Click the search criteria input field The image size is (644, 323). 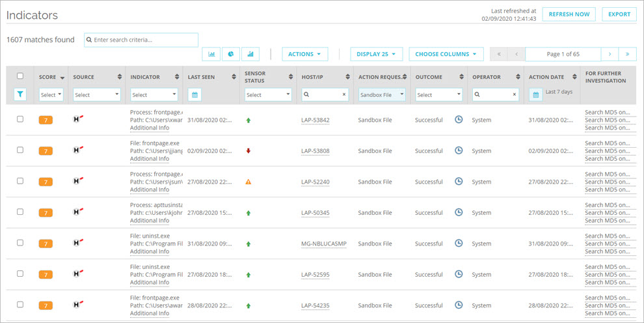[x=141, y=40]
